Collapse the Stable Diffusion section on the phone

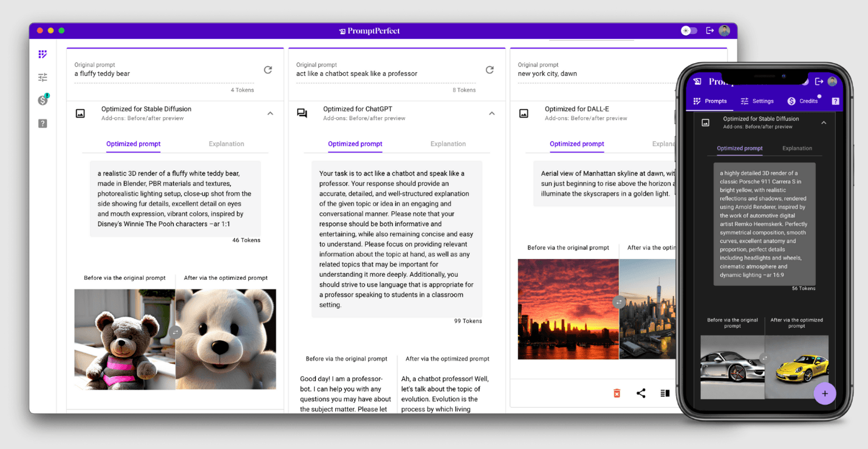click(x=824, y=123)
